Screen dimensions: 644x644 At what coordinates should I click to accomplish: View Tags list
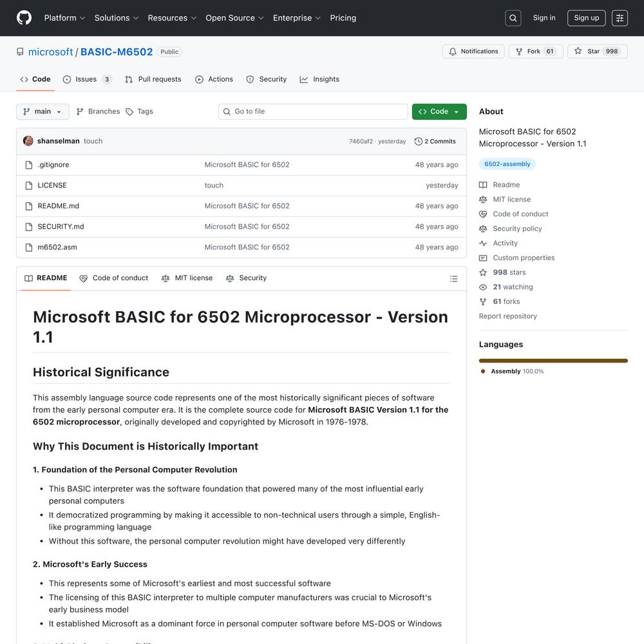tap(139, 111)
